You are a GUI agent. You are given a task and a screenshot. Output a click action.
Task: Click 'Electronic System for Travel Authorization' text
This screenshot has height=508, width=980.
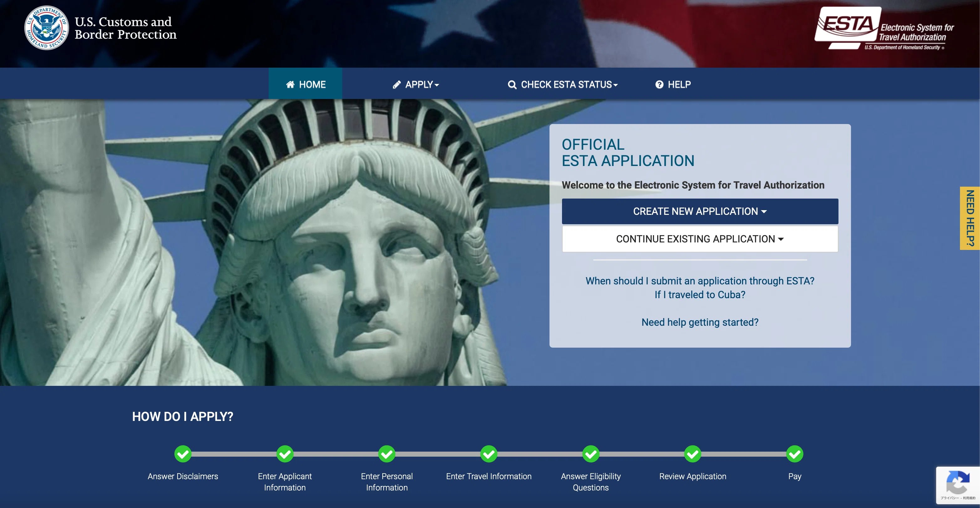[916, 32]
